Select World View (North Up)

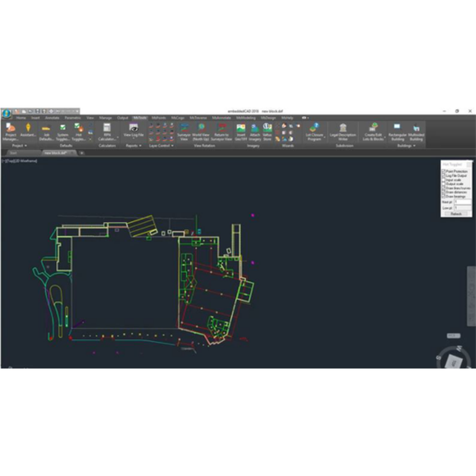click(x=201, y=131)
